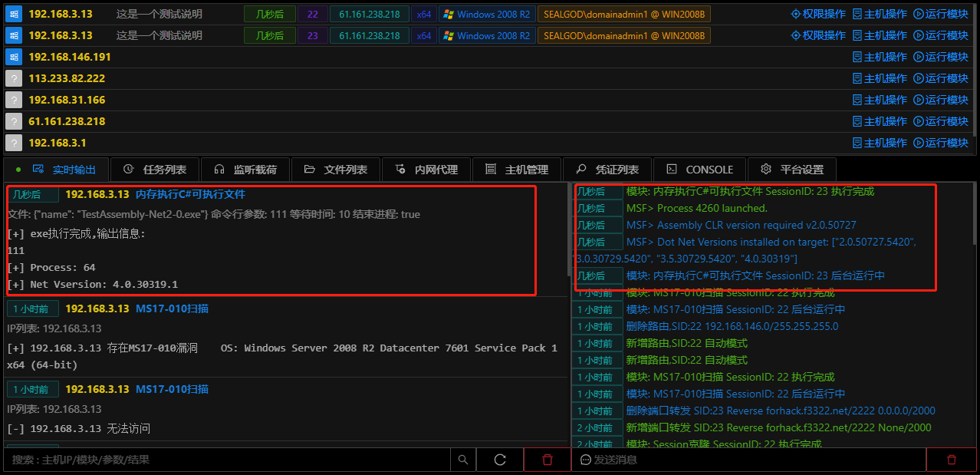This screenshot has height=475, width=980.
Task: Select host IP 192.168.3.1
Action: (58, 143)
